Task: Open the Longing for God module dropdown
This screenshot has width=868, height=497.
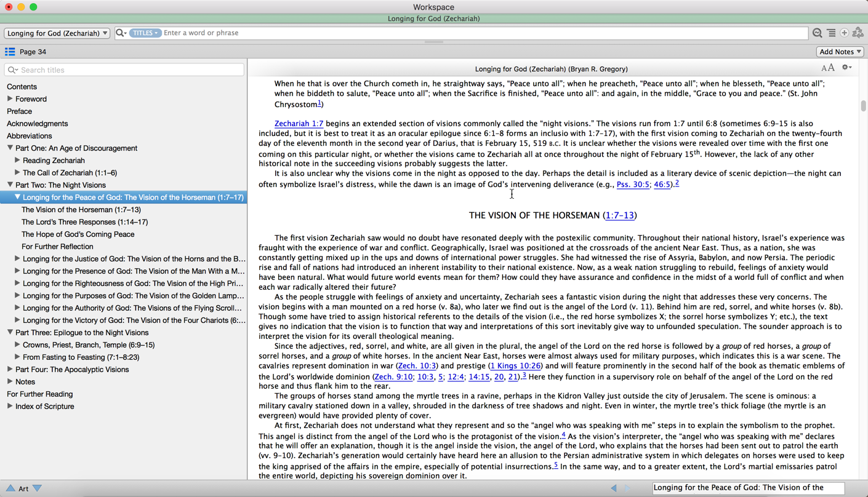Action: pyautogui.click(x=57, y=33)
